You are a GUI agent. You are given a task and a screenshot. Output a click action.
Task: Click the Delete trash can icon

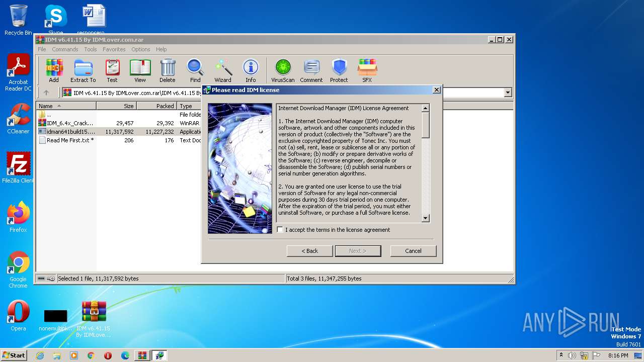click(x=168, y=70)
